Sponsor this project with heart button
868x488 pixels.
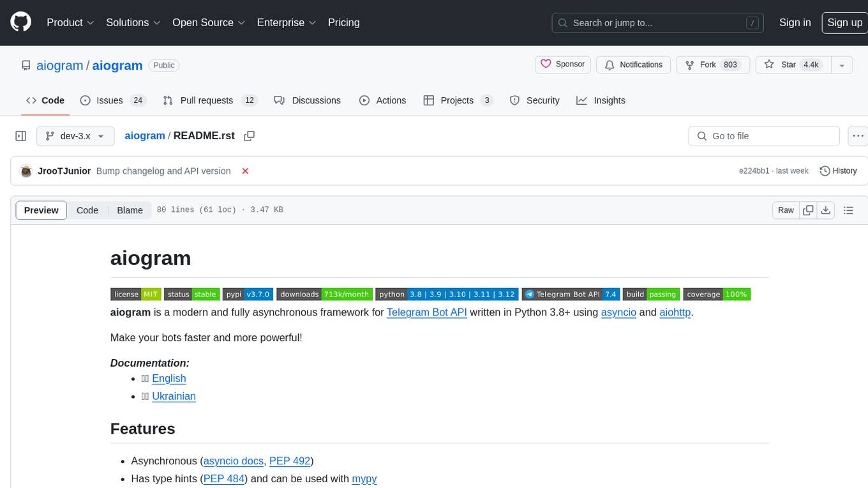563,65
